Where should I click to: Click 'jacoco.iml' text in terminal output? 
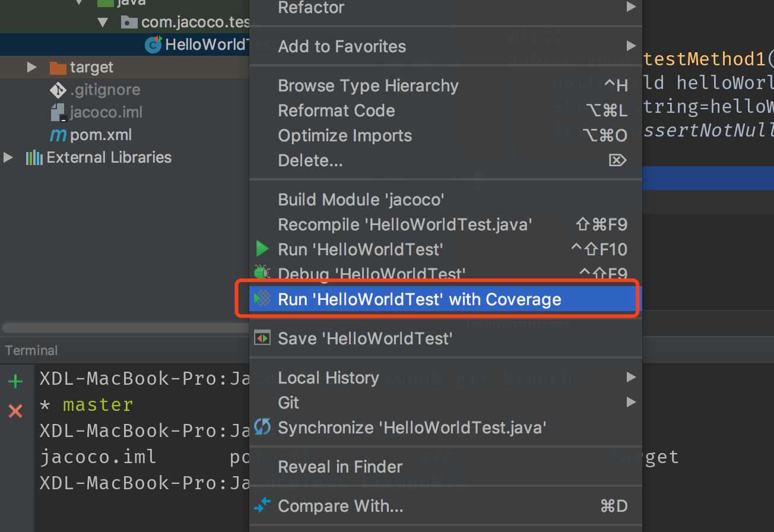pos(98,457)
